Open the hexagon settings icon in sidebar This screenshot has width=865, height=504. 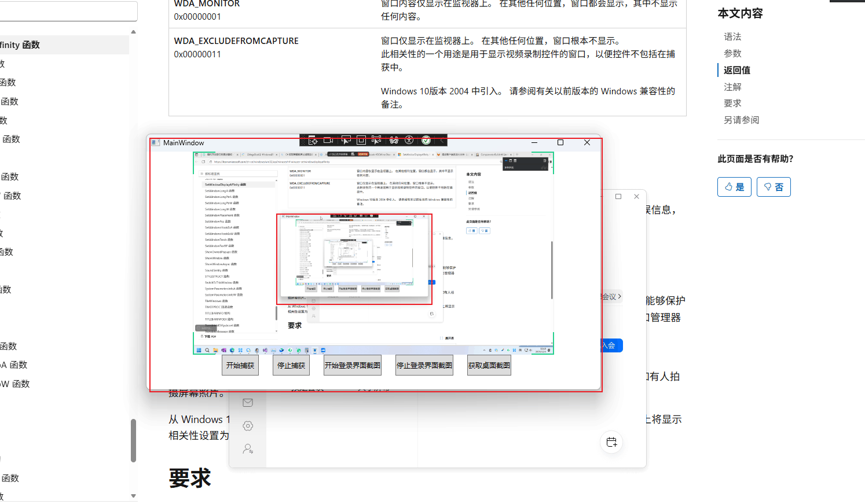[248, 426]
